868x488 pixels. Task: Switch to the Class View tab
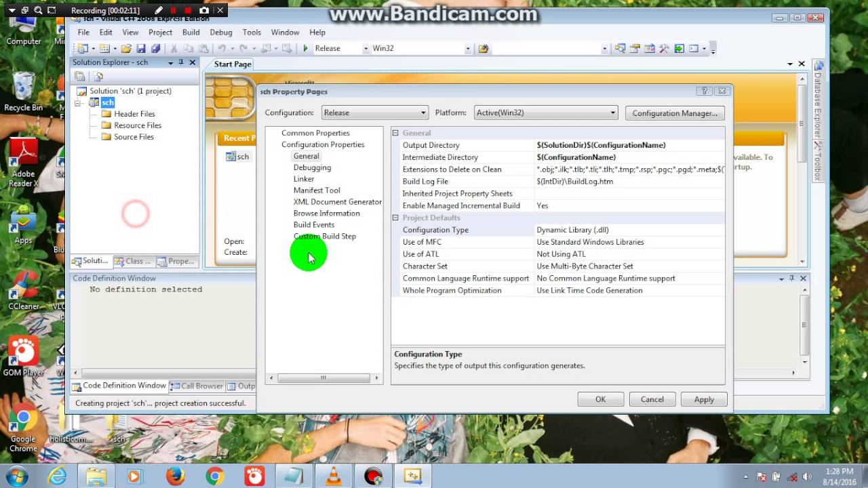(133, 261)
